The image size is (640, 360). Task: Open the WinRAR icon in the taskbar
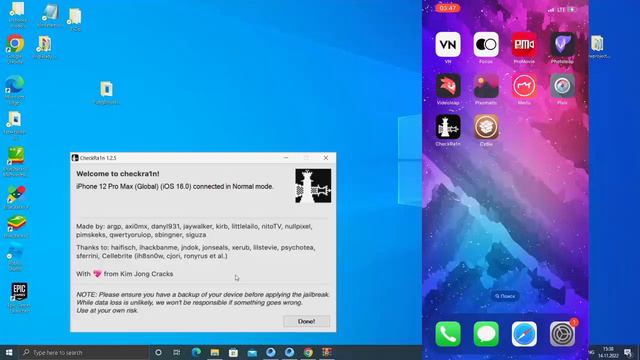(x=327, y=352)
